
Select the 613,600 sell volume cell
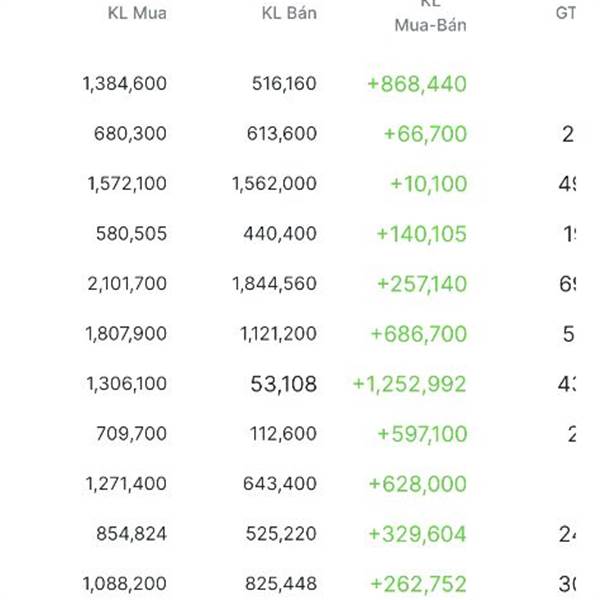[x=282, y=134]
